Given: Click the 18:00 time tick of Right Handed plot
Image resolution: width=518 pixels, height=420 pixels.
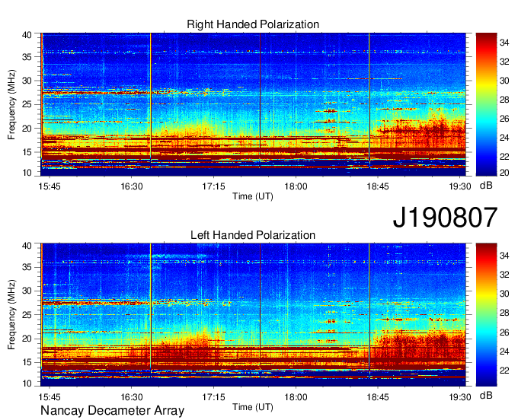Looking at the screenshot, I should pyautogui.click(x=296, y=186).
